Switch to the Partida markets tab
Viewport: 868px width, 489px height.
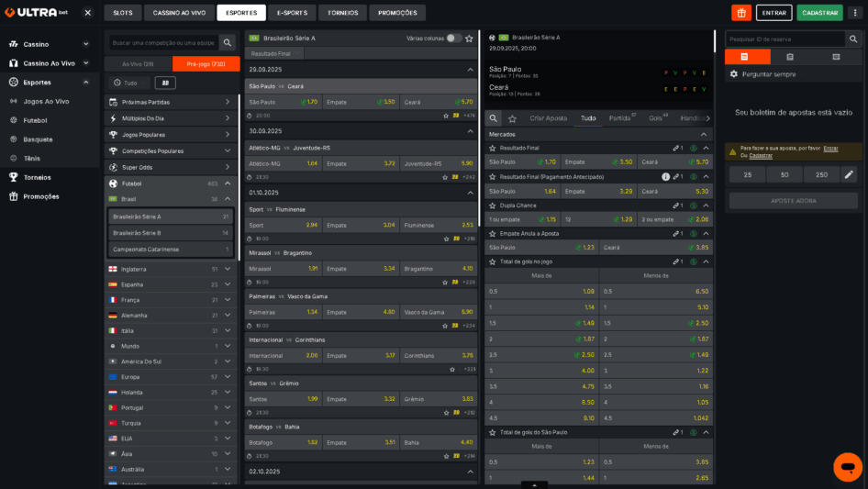click(x=620, y=118)
